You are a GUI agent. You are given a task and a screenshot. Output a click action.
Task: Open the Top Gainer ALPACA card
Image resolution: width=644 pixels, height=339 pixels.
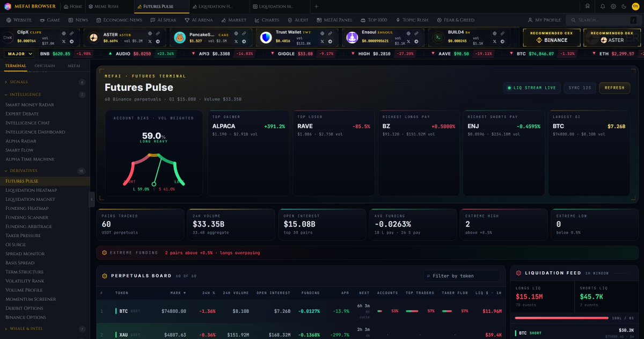[248, 153]
